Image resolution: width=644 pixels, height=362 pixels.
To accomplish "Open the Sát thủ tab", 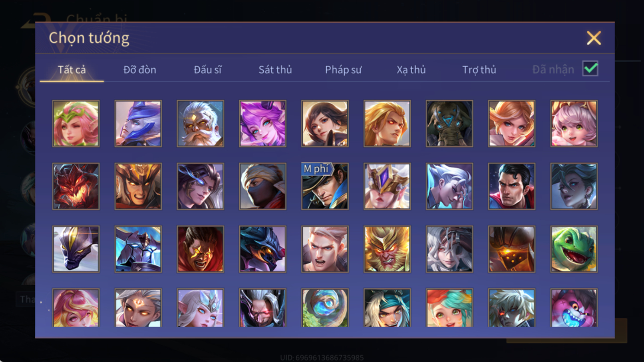I will point(275,69).
